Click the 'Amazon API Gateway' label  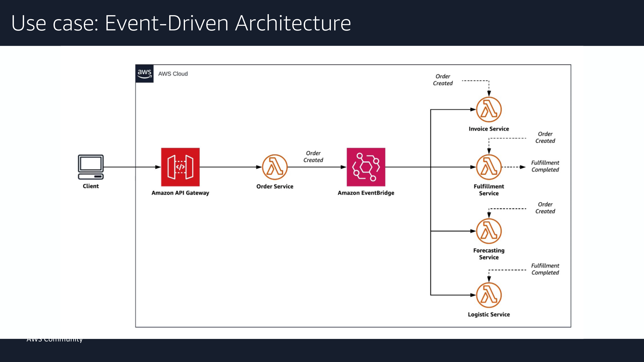(x=180, y=193)
